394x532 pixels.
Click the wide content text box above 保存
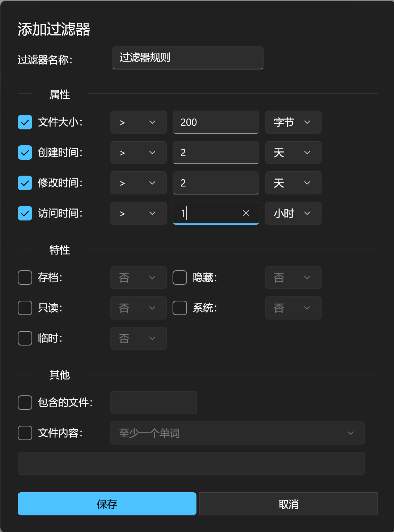[x=191, y=463]
